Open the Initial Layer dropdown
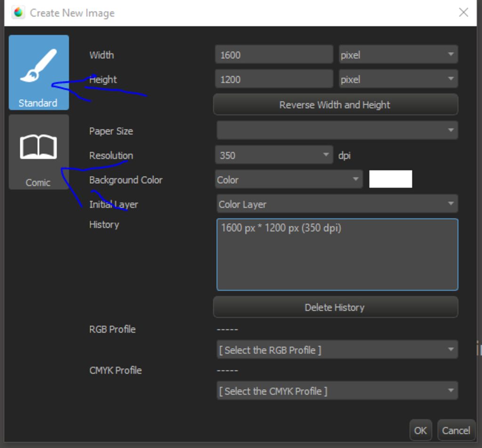 [x=337, y=204]
